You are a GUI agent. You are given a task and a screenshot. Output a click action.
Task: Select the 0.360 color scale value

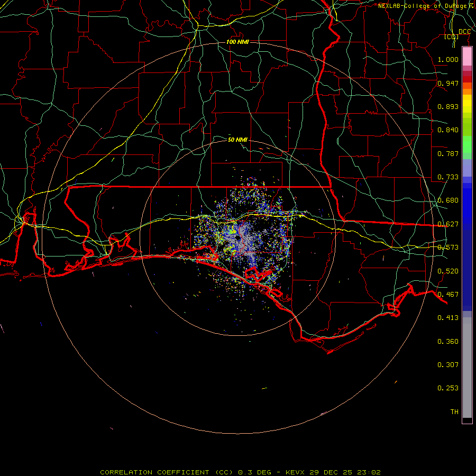(x=448, y=342)
